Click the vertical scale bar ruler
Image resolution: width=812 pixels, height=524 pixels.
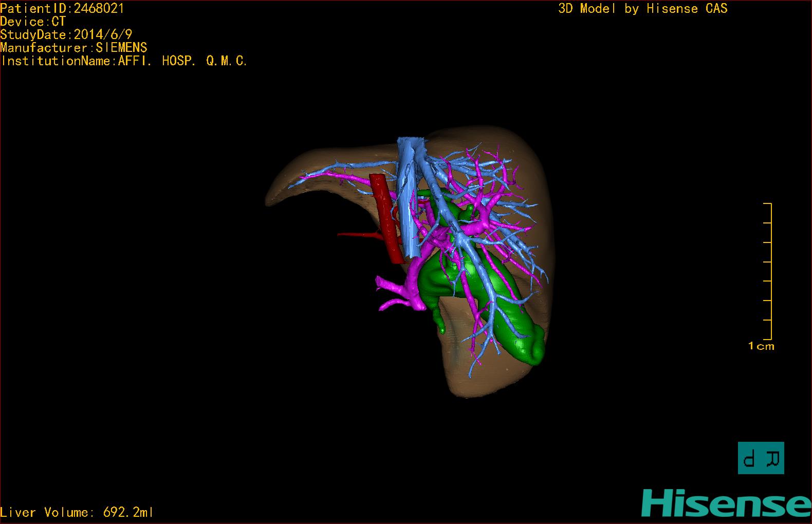[x=770, y=271]
